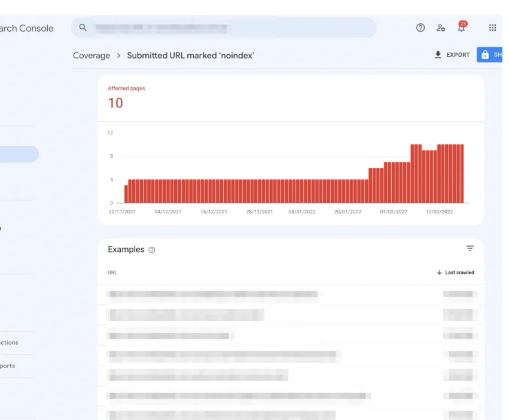Open sidebar item ending in 'ports'

[x=7, y=366]
